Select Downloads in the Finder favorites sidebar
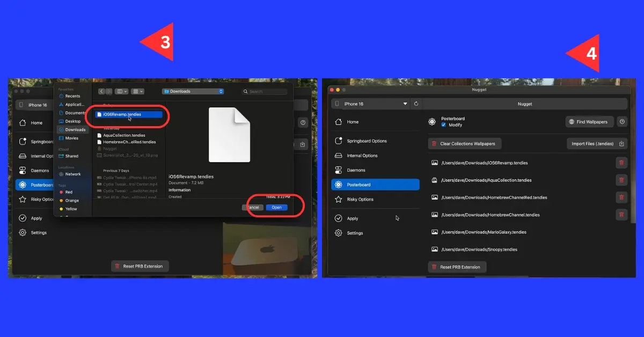The height and width of the screenshot is (337, 644). tap(73, 130)
